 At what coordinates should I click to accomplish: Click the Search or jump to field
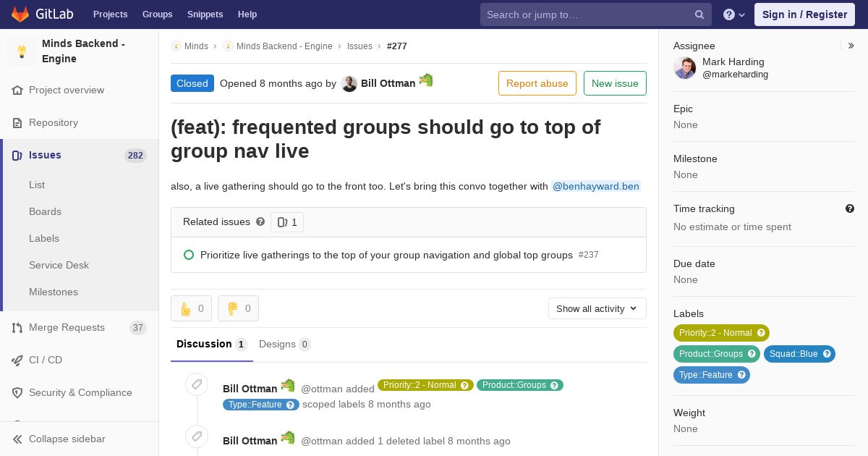[x=596, y=14]
